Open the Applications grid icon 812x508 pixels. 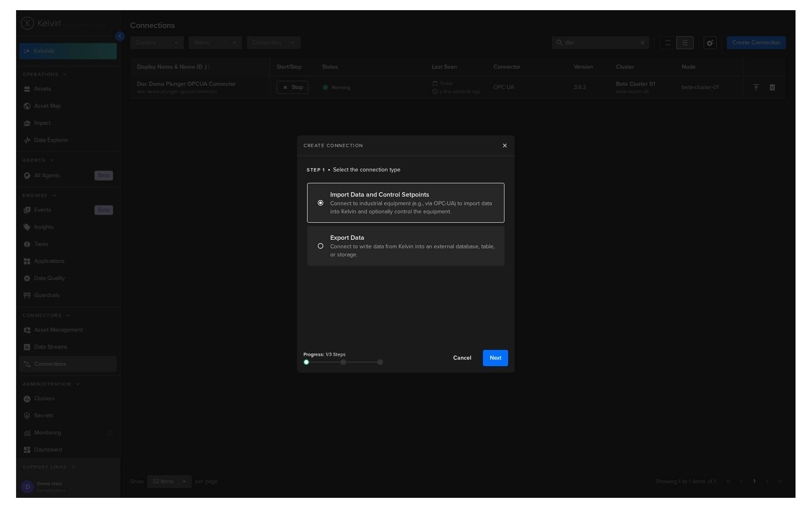27,261
